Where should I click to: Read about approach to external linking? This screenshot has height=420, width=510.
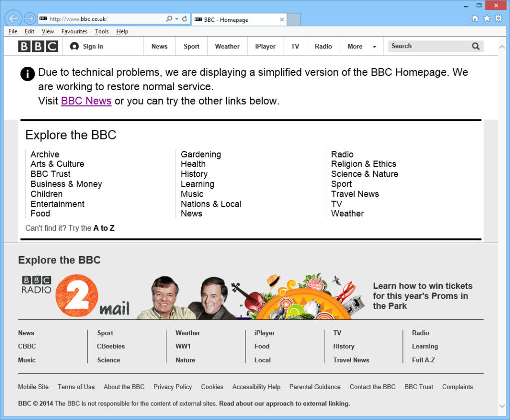(x=284, y=404)
